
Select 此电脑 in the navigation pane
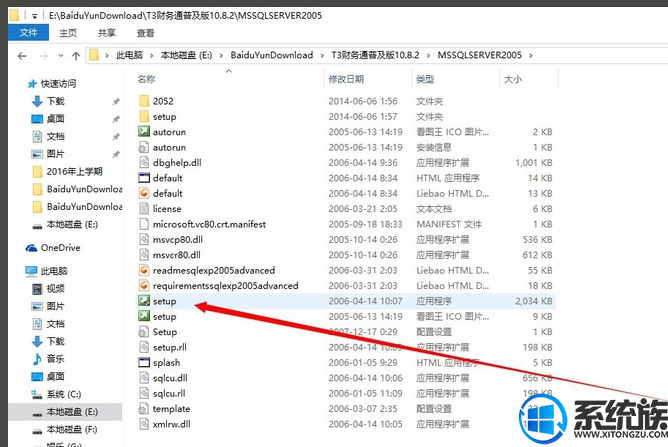click(x=54, y=271)
